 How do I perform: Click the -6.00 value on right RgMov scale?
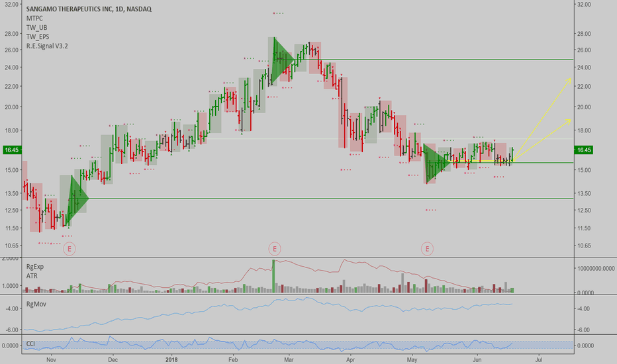click(x=583, y=330)
